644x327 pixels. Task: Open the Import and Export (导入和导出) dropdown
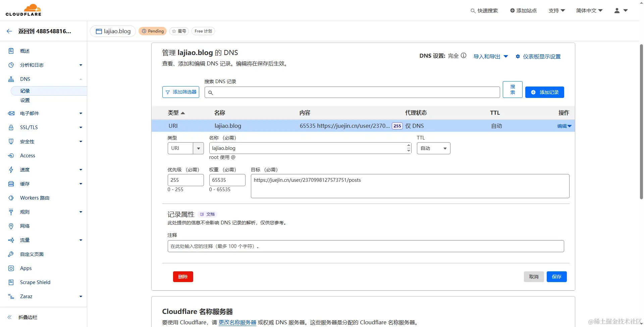(491, 56)
